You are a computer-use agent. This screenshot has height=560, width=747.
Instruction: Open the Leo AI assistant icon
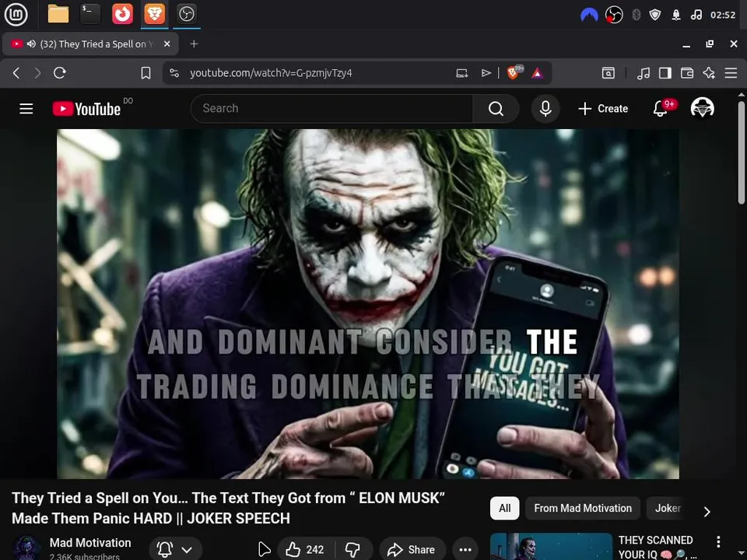(709, 73)
